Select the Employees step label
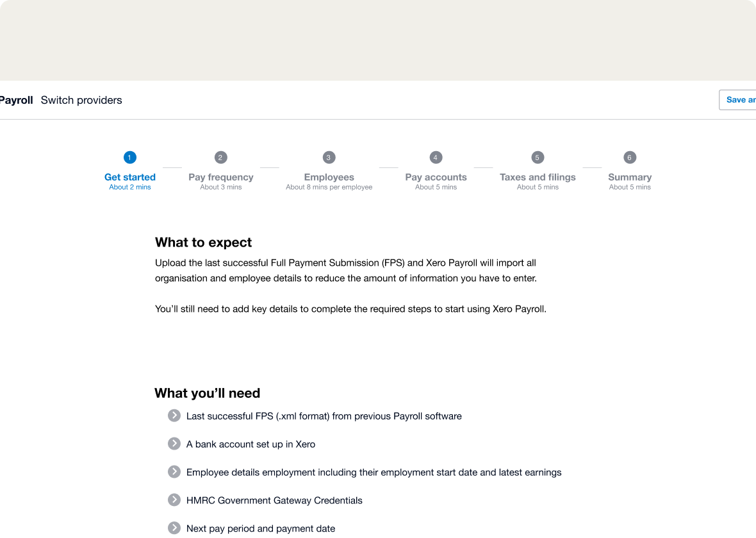 point(329,177)
